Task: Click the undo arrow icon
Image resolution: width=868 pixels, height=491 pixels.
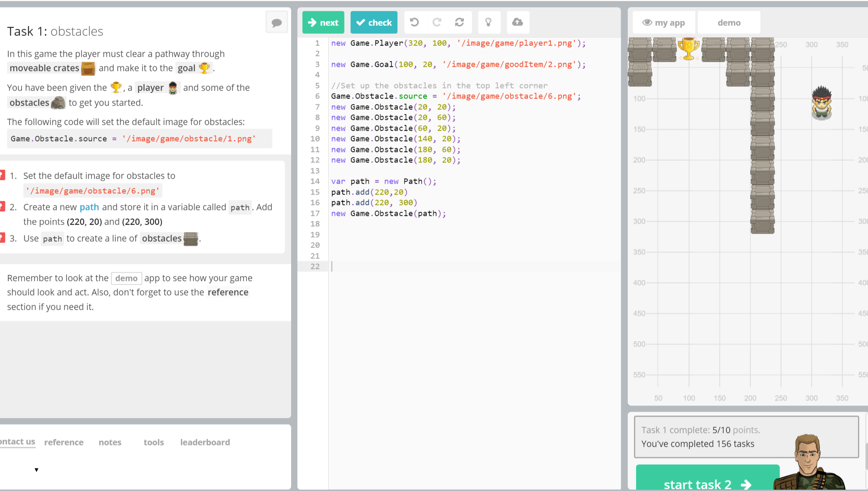Action: (x=414, y=22)
